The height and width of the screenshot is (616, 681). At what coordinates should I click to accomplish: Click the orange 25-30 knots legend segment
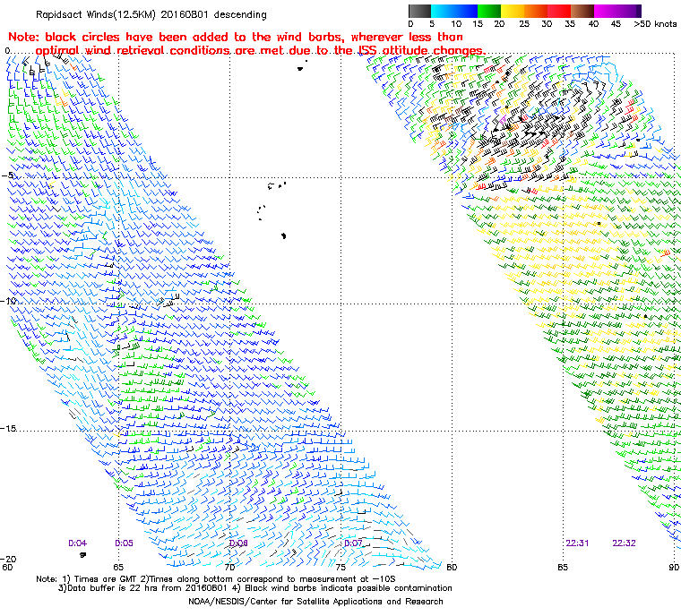(537, 11)
